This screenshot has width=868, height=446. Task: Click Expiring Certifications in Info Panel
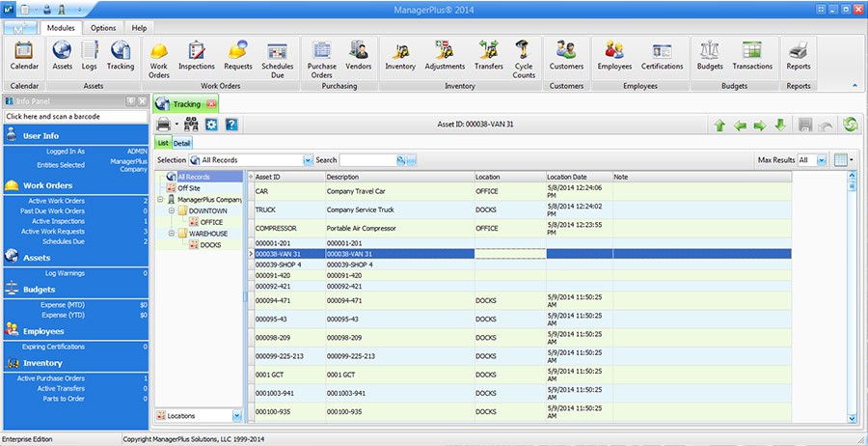[54, 347]
